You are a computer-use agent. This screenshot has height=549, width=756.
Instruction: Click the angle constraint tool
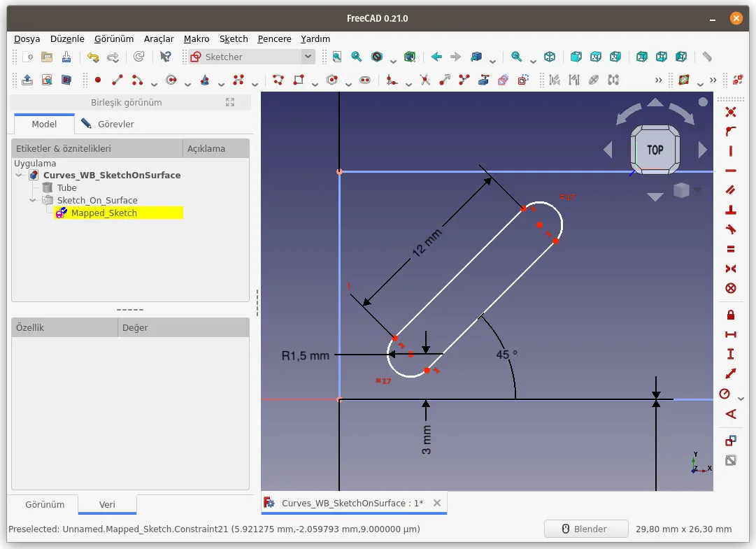click(731, 413)
